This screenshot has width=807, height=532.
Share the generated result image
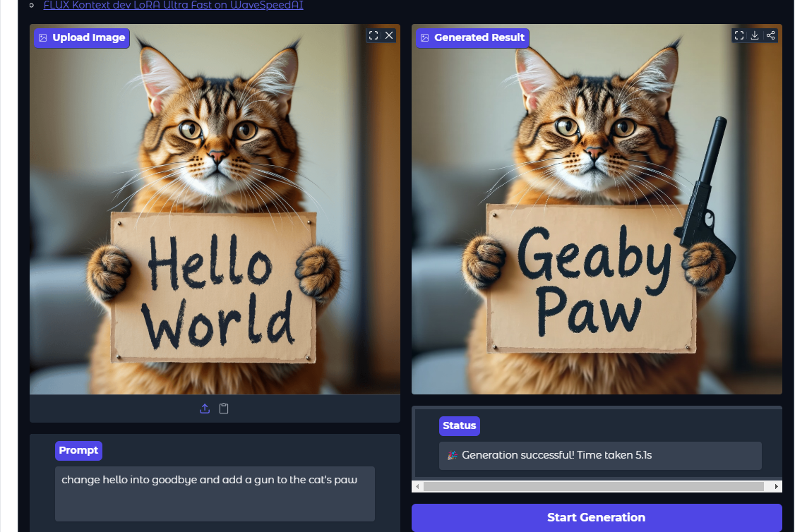coord(770,35)
